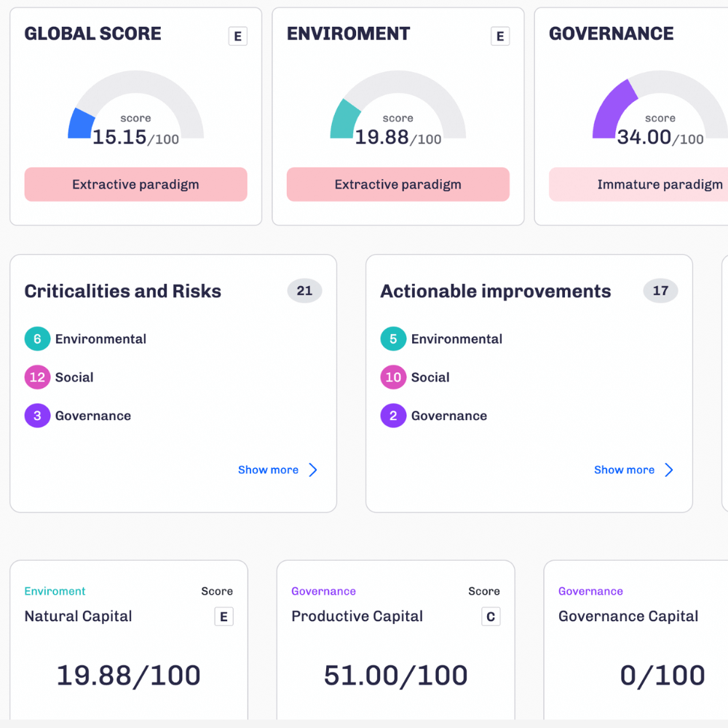Click the pink 12 Social badge in Criticalities
This screenshot has height=728, width=728.
coord(37,377)
